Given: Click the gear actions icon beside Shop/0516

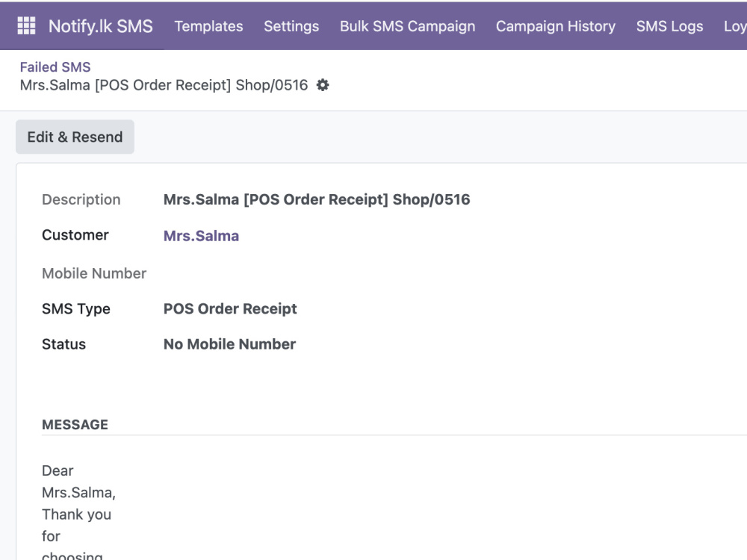Looking at the screenshot, I should point(323,85).
